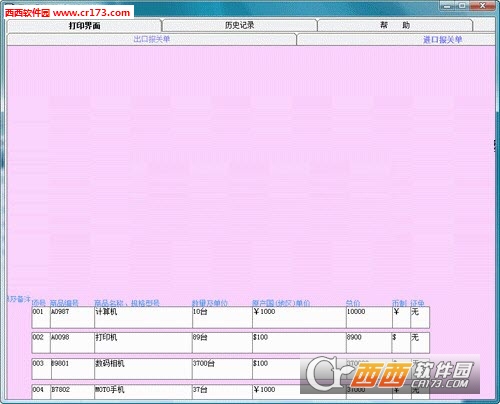Edit quantity field 3700台
The height and width of the screenshot is (404, 500).
(222, 369)
